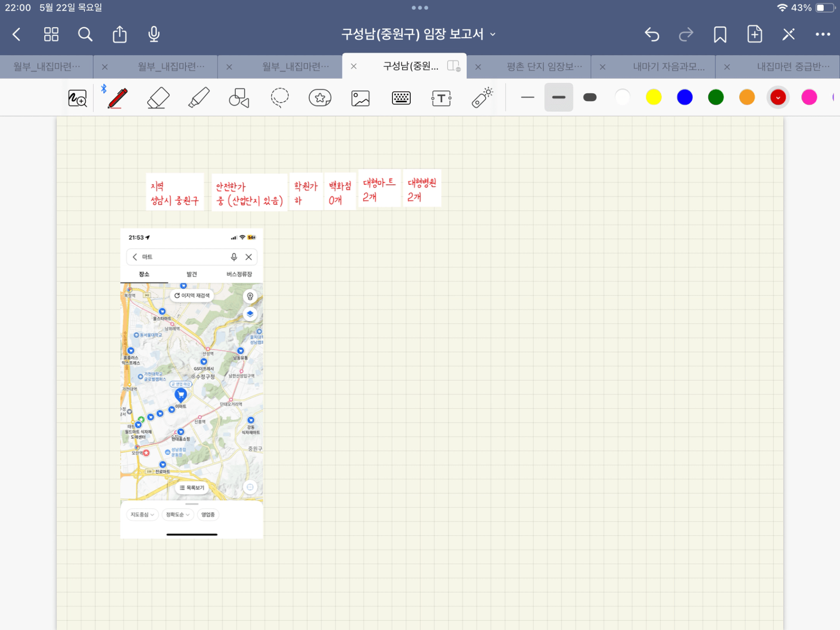
Task: Tap the battery indicator
Action: tap(825, 8)
